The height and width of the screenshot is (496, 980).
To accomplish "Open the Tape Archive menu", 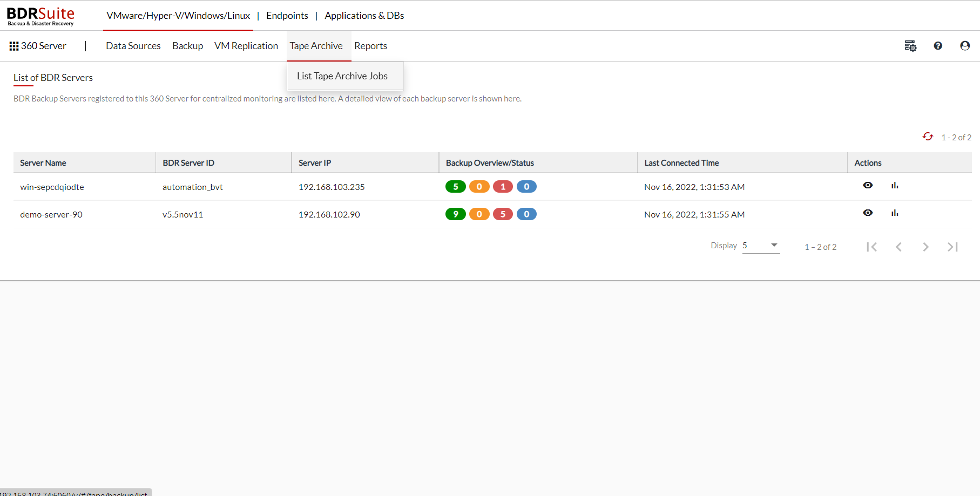I will 316,46.
